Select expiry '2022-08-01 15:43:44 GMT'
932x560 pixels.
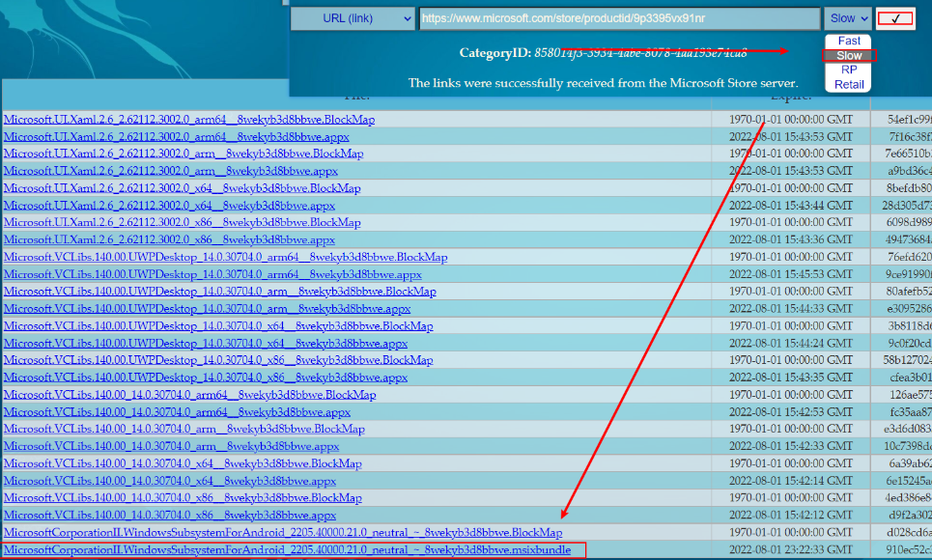791,206
